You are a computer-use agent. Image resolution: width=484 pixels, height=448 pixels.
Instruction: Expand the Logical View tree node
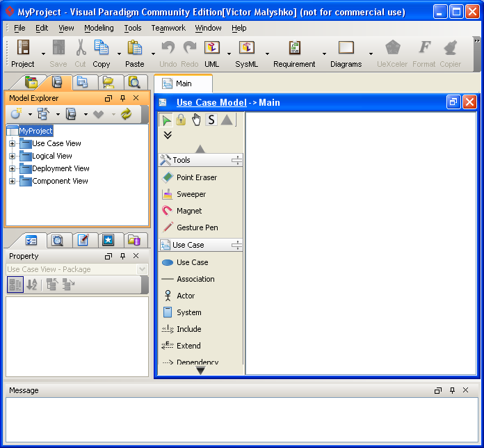pyautogui.click(x=12, y=157)
